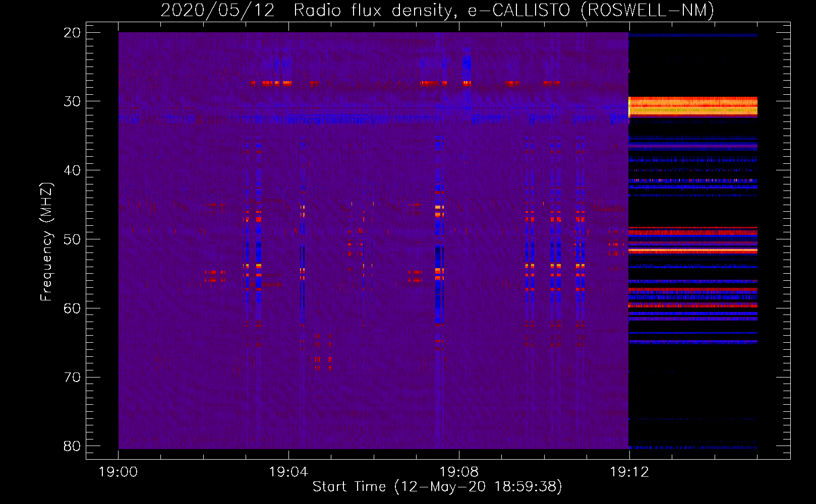
Task: Click the time tick label '19:04'
Action: pos(288,472)
